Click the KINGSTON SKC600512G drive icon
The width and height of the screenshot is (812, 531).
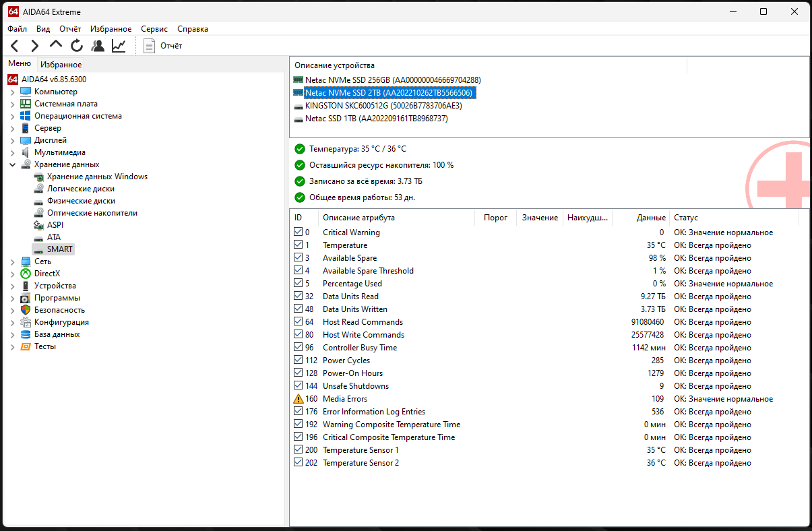pos(299,106)
